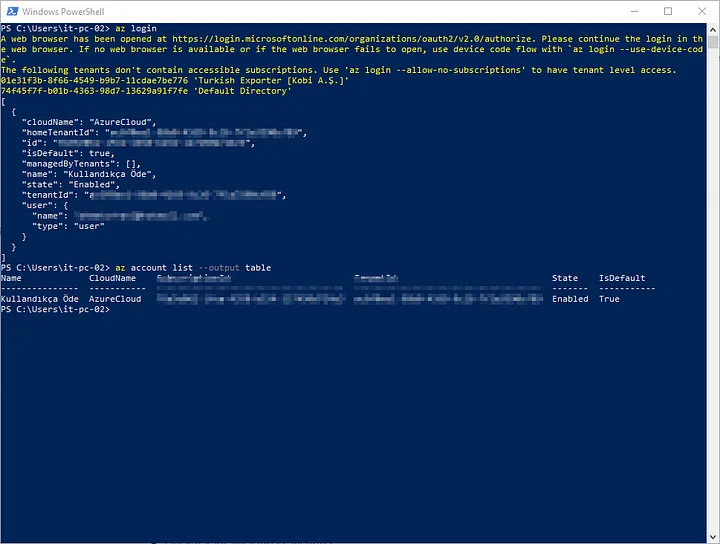Click the 'Enabled' value in table row
This screenshot has height=544, width=720.
(x=570, y=299)
